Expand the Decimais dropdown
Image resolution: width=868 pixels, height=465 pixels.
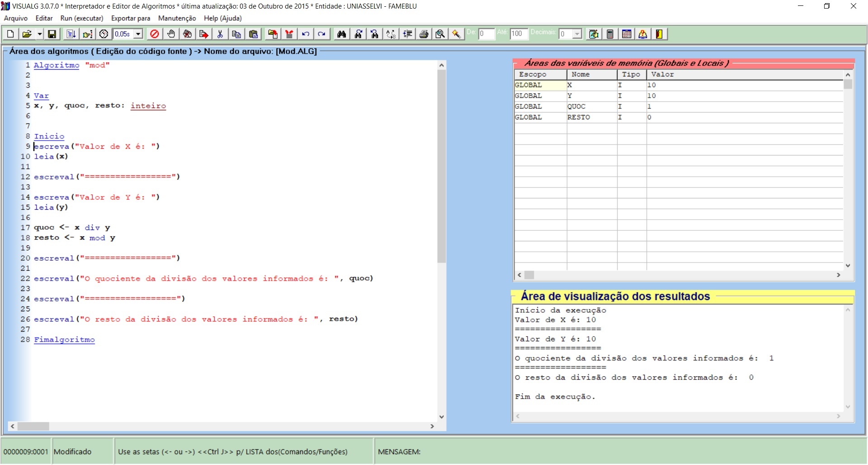point(577,34)
